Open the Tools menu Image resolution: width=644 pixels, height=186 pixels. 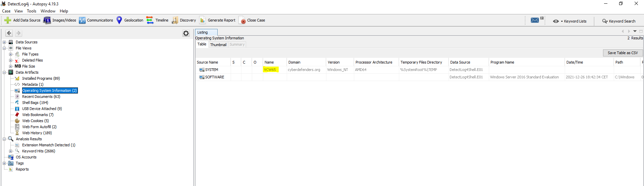(32, 11)
